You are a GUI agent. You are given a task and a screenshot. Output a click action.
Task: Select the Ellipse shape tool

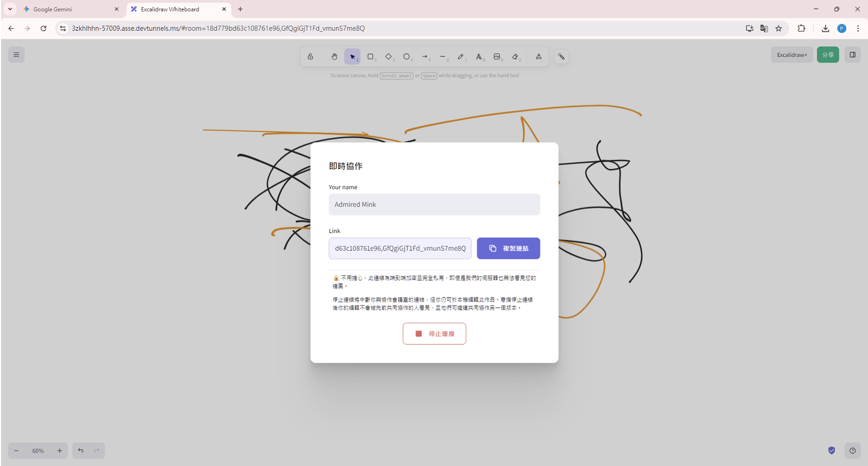[x=406, y=56]
